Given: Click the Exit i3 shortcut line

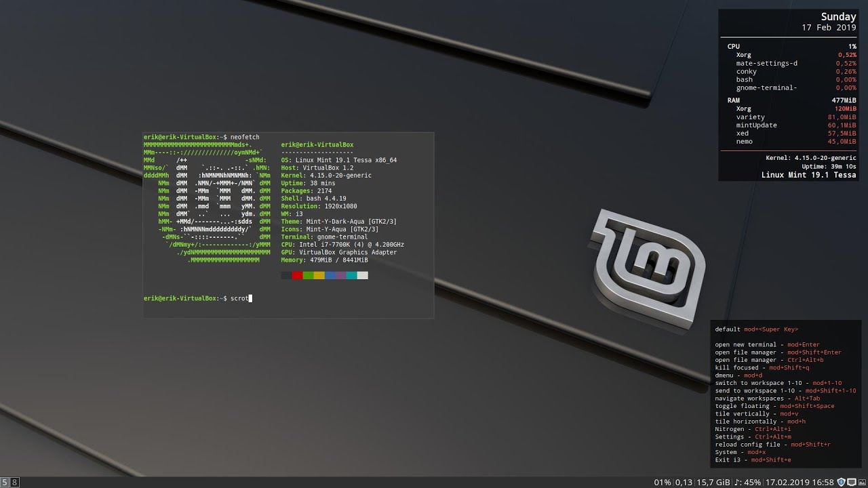Looking at the screenshot, I should (x=753, y=460).
